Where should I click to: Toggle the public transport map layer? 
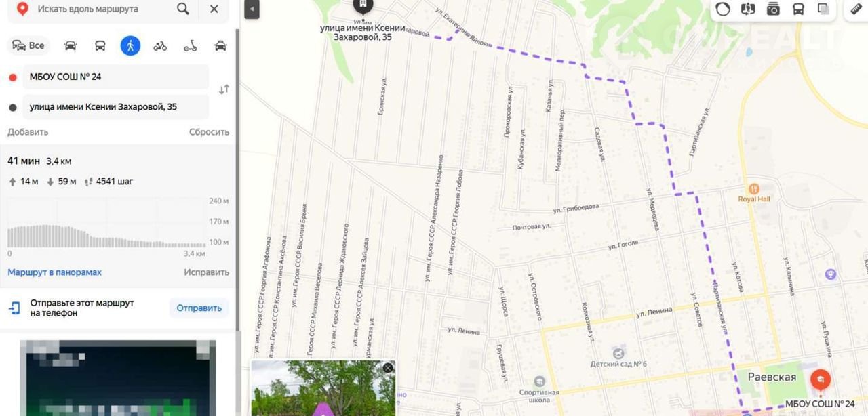[x=798, y=9]
